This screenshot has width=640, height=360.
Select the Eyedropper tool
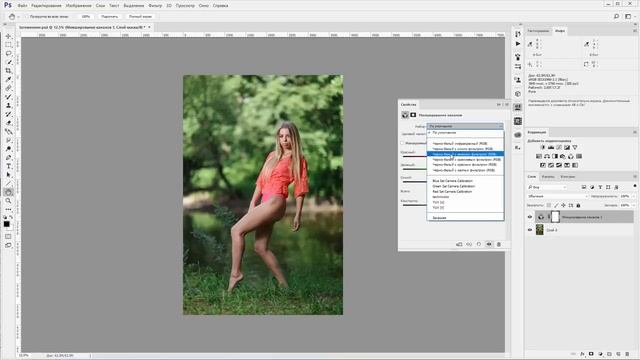click(9, 79)
